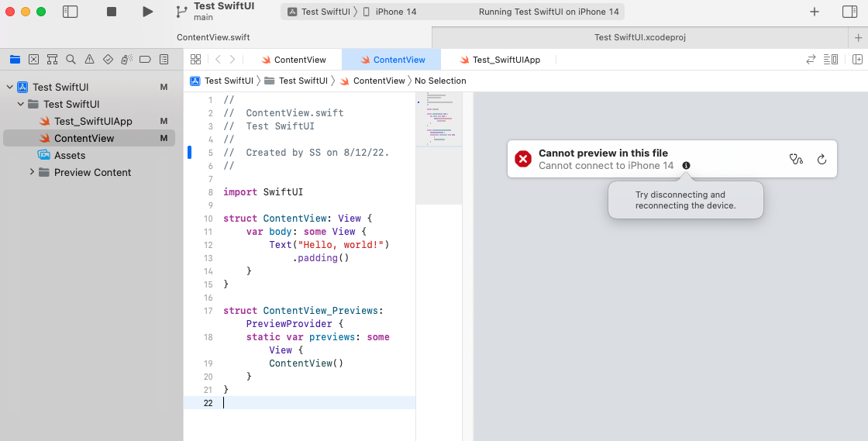Viewport: 868px width, 441px height.
Task: Click the blue change bar at line 5
Action: (x=189, y=152)
